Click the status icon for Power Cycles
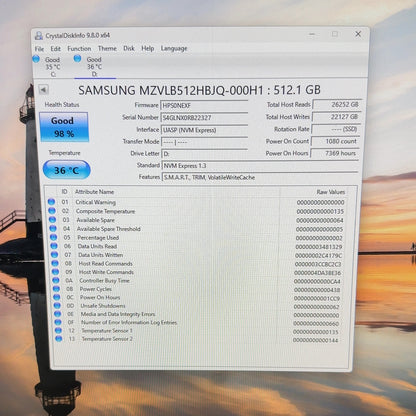 click(56, 289)
